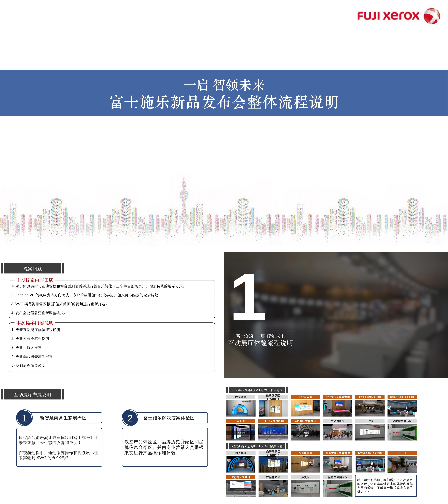Open the thumbnail marked 已删除 under 数字化工作流程 / 支付打印

click(x=370, y=408)
